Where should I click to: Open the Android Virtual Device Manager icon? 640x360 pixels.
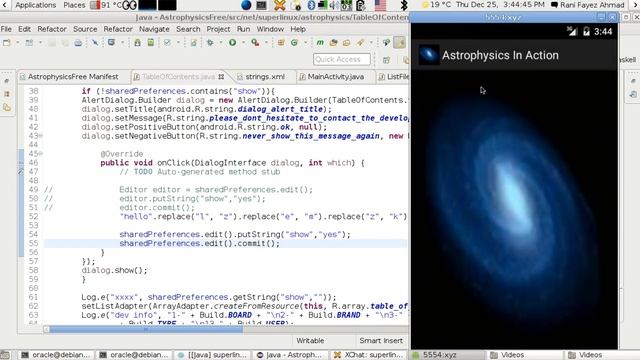click(151, 42)
